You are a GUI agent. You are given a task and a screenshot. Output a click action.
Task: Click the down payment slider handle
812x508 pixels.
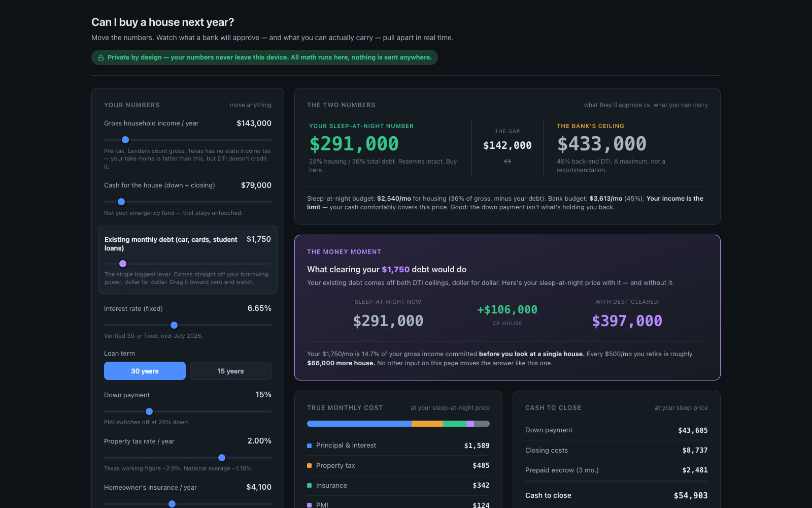click(x=149, y=411)
